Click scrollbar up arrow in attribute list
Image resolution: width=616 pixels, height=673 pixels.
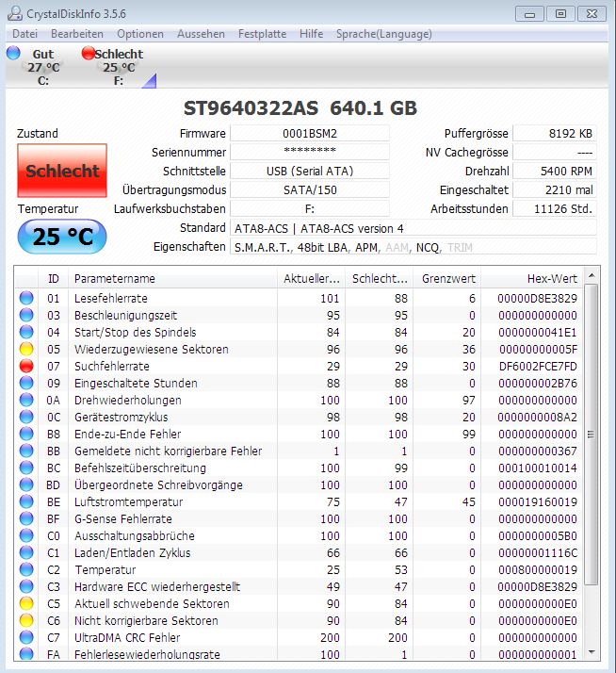point(592,275)
